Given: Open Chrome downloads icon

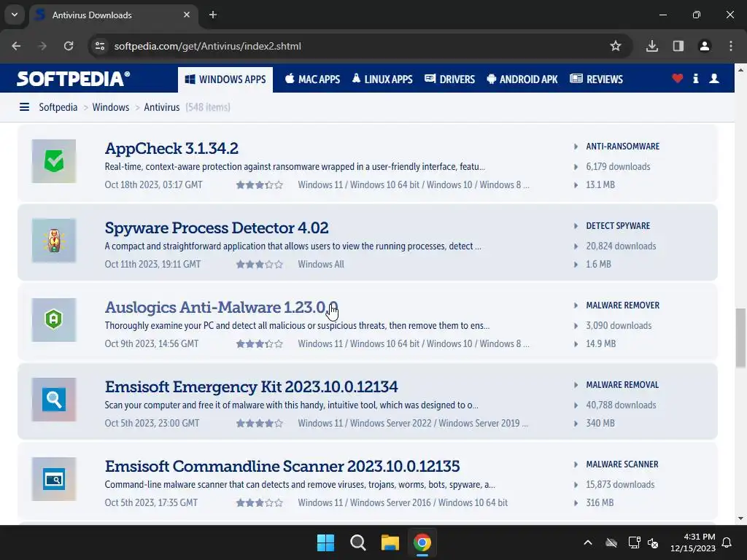Looking at the screenshot, I should pos(652,46).
